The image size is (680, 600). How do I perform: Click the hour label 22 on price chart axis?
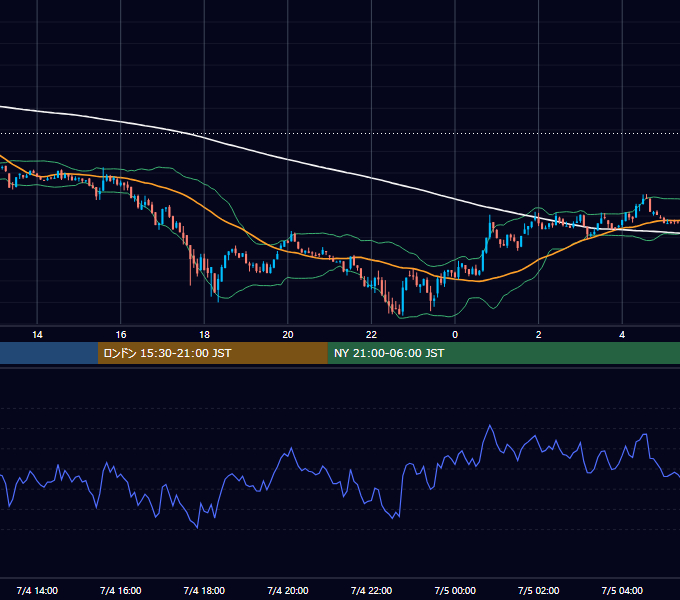(x=371, y=335)
